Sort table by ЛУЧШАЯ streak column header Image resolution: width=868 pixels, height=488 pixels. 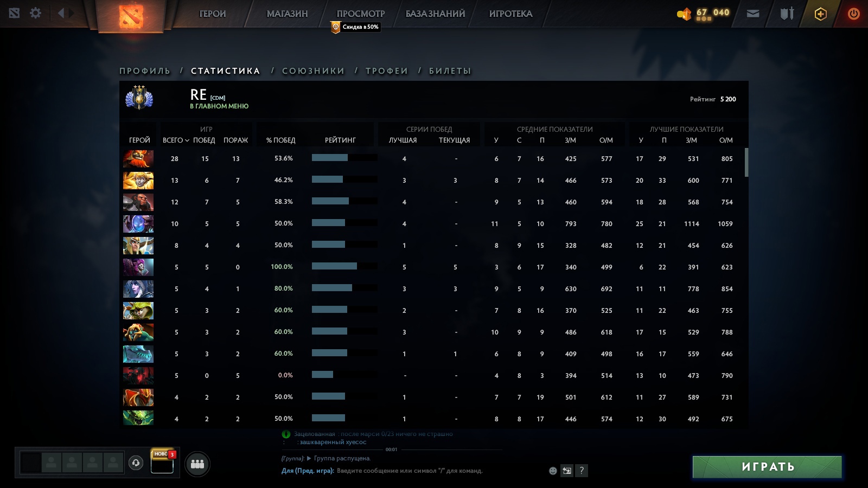tap(403, 140)
